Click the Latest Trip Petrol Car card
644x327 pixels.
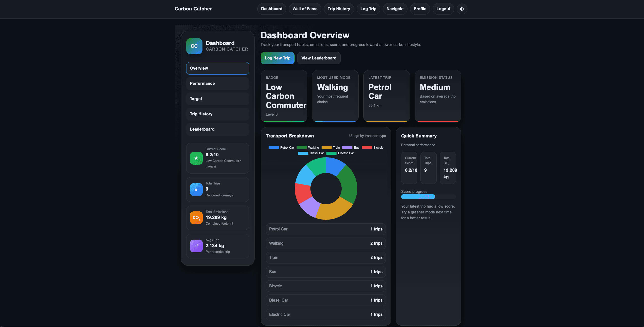(x=387, y=96)
